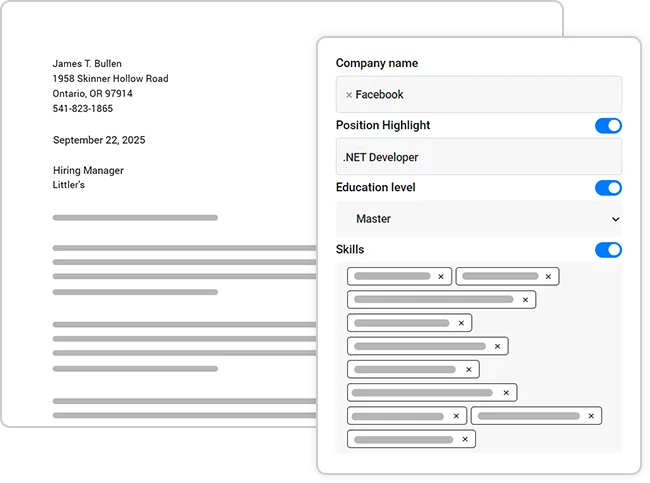Click the date September 22, 2025
650x483 pixels.
coord(99,140)
